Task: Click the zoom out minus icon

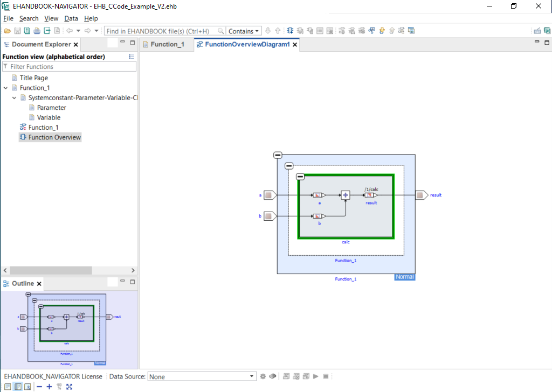Action: click(x=39, y=387)
